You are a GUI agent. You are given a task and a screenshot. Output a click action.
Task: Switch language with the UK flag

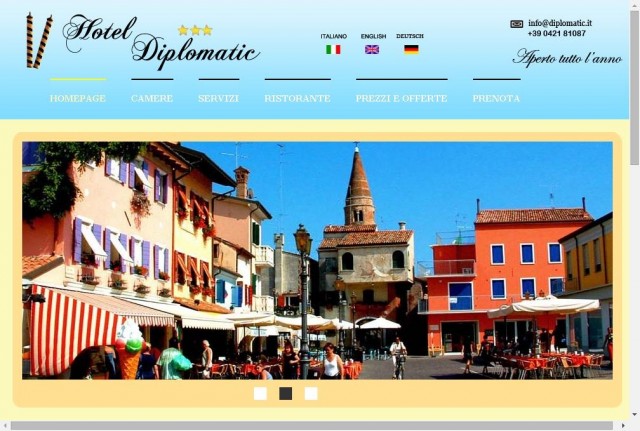[x=372, y=49]
